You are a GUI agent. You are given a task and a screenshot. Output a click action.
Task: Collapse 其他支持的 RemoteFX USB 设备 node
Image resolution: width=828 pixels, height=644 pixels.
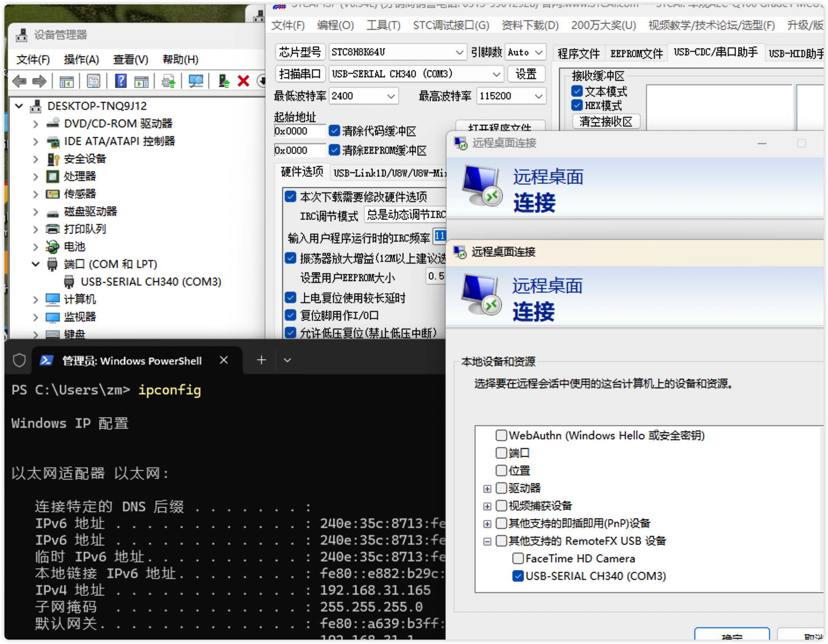[487, 541]
